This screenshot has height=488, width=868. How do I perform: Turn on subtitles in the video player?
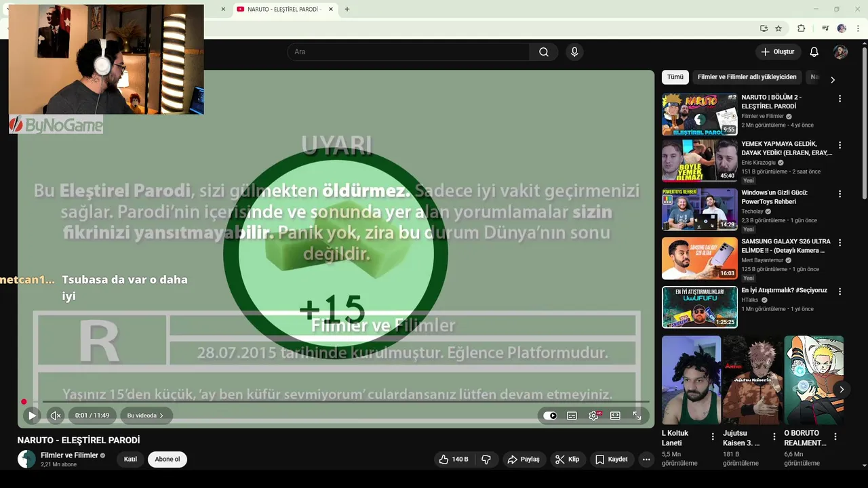point(572,415)
